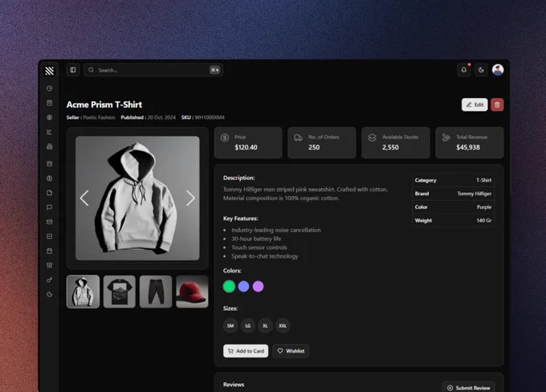Select size LG

tap(248, 326)
